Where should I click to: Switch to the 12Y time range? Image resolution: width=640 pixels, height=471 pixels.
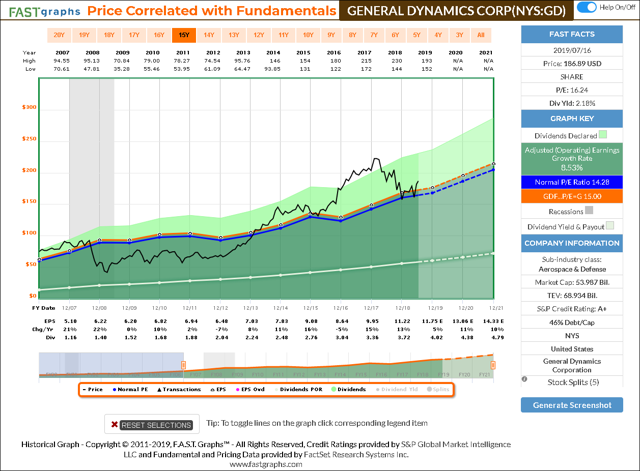click(x=259, y=35)
